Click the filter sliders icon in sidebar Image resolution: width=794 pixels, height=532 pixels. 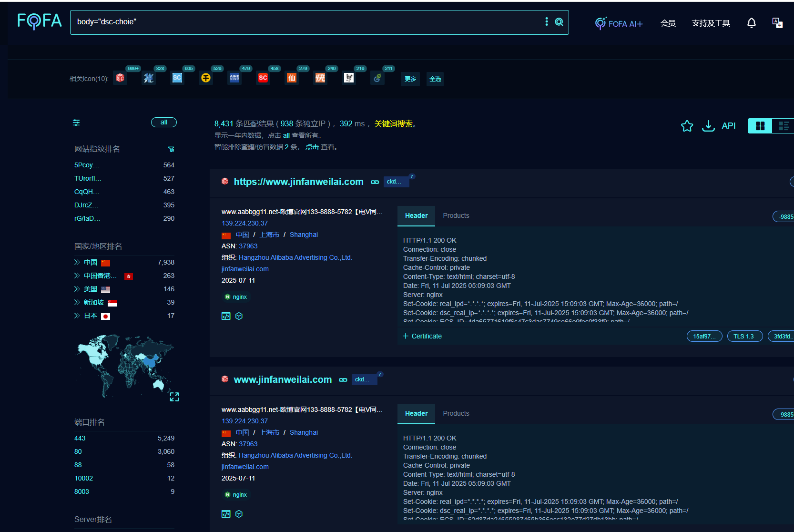(76, 123)
